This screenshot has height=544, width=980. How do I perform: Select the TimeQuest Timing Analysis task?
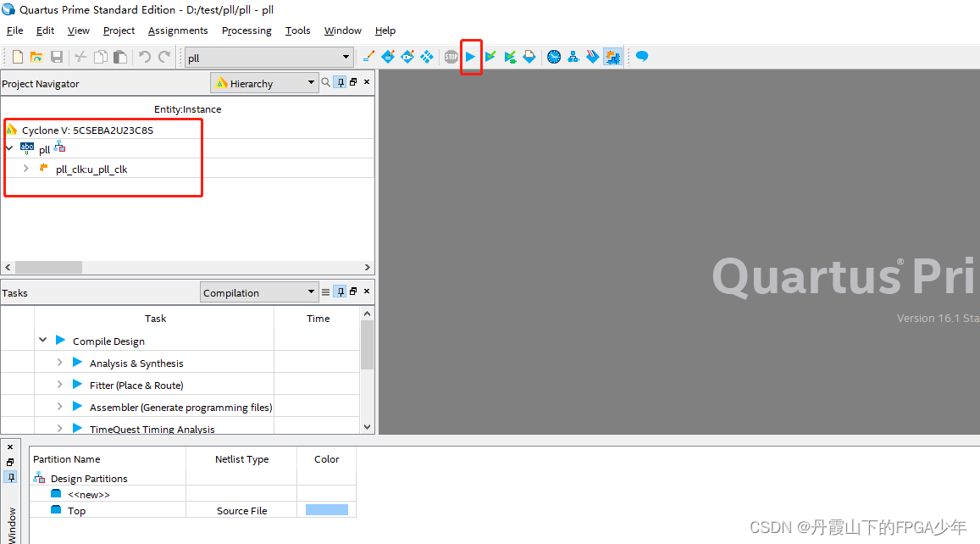(152, 429)
